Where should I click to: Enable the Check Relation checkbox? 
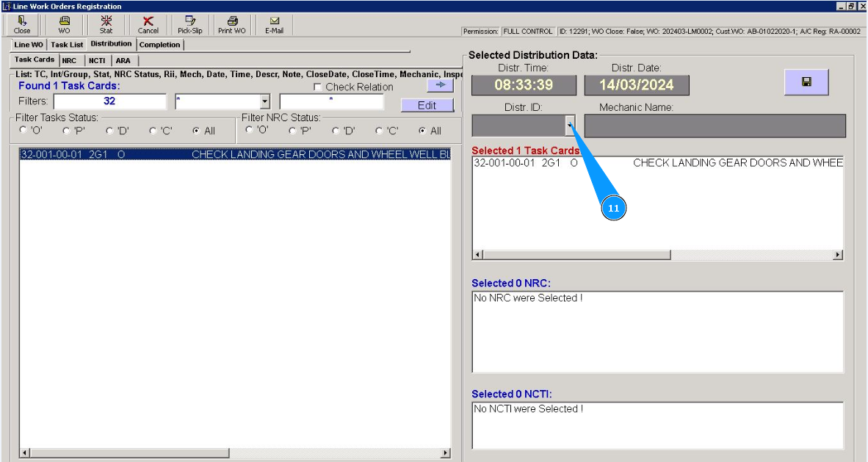tap(317, 87)
